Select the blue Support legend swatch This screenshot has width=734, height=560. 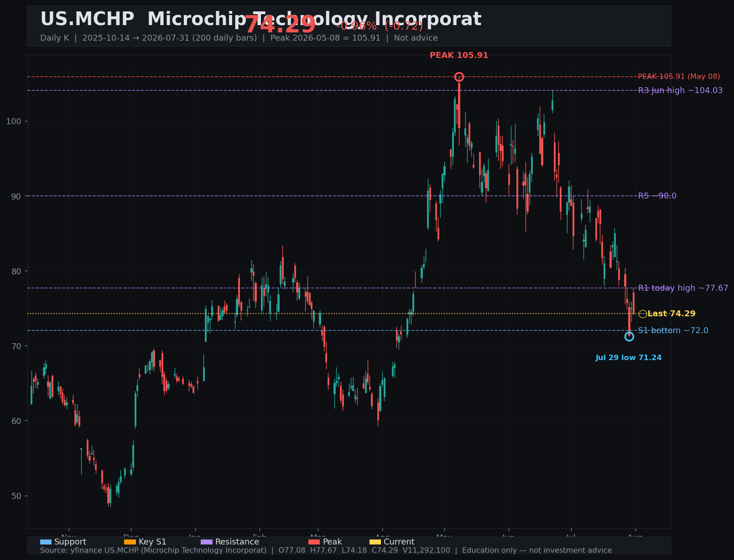tap(46, 542)
